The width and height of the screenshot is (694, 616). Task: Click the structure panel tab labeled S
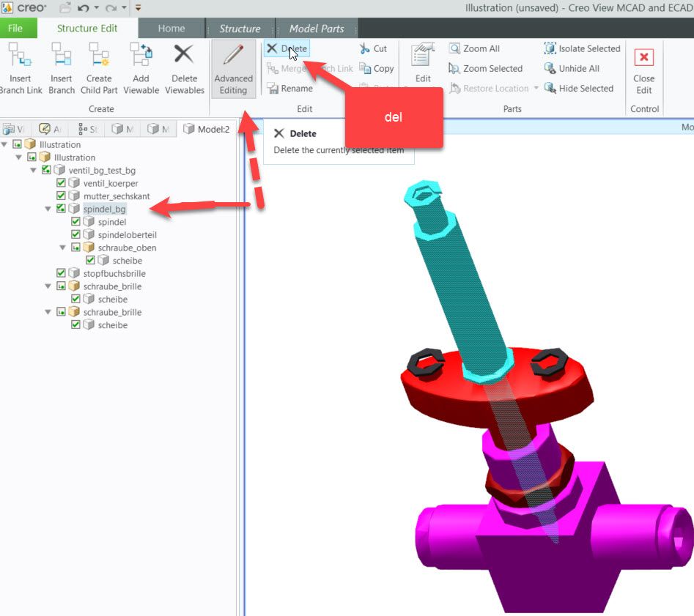point(87,129)
